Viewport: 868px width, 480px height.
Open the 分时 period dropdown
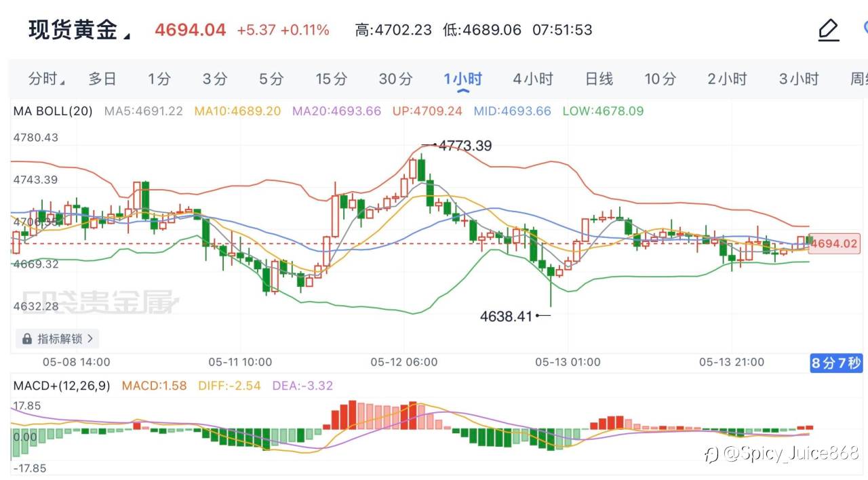(47, 79)
